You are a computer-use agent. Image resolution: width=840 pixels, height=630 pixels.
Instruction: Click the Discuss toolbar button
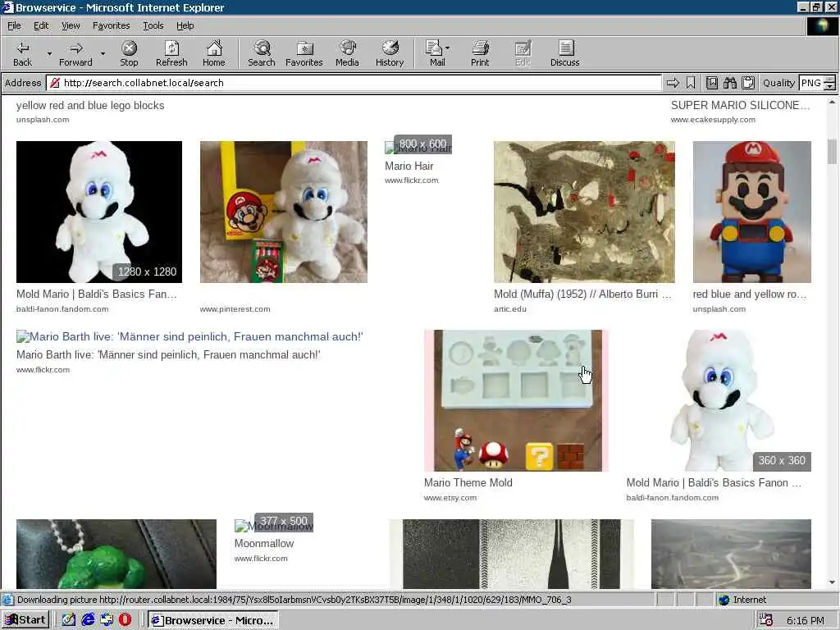pos(564,53)
